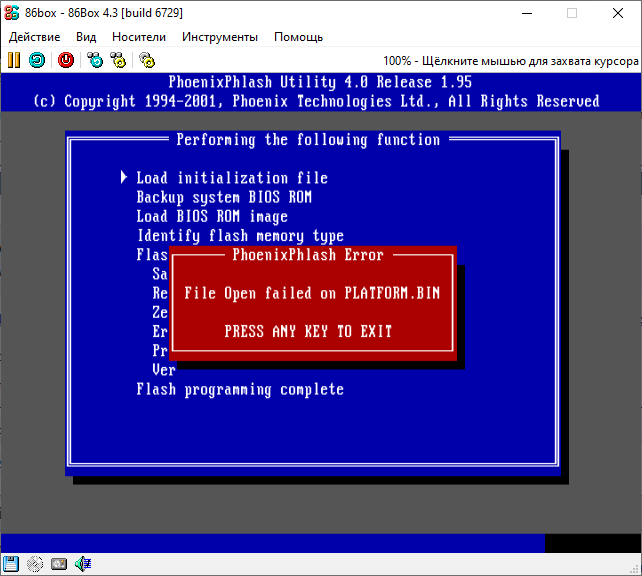Pause the emulation with the orange pause icon
Image resolution: width=642 pixels, height=576 pixels.
[14, 60]
